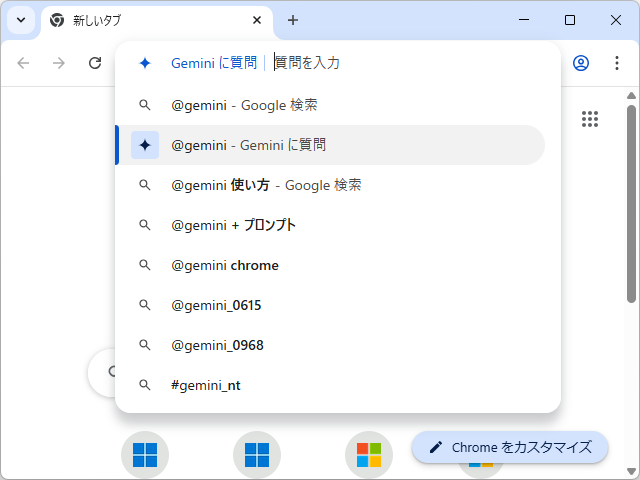Image resolution: width=640 pixels, height=480 pixels.
Task: Choose the @gemini 使い方 suggestion
Action: tap(331, 185)
